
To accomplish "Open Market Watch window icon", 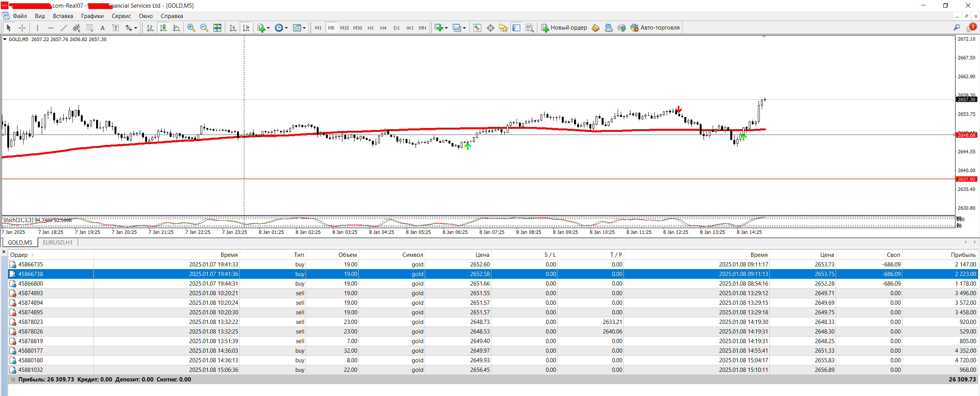I will [x=477, y=28].
